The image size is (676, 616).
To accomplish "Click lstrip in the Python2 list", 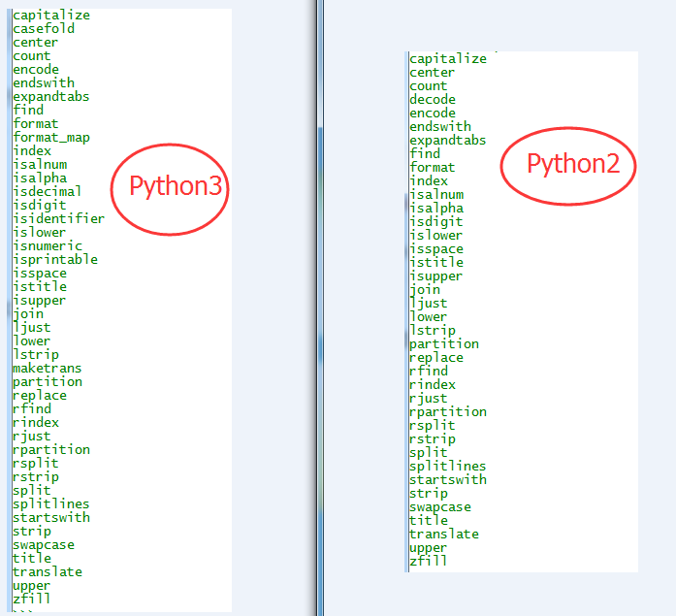I will coord(432,331).
